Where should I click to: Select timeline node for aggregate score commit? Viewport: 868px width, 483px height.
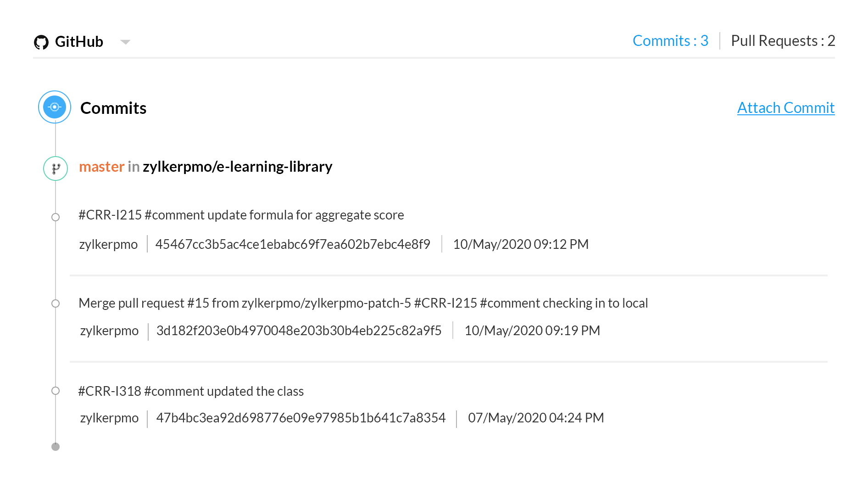tap(56, 217)
